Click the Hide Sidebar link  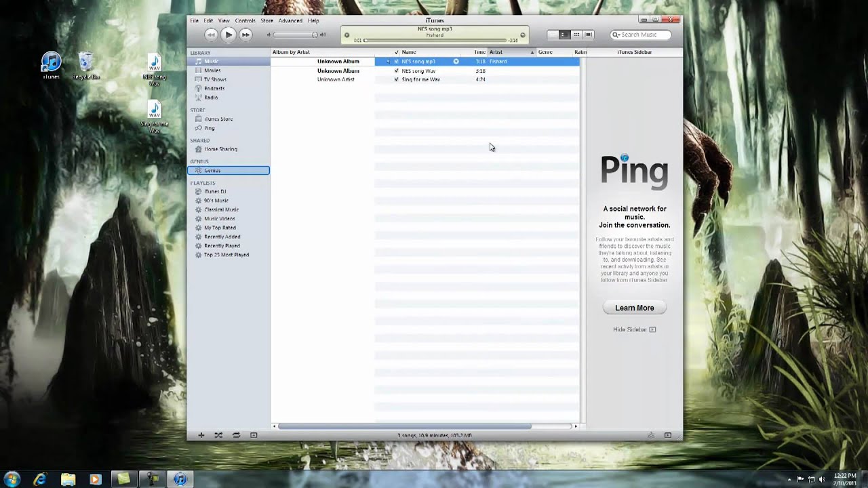pyautogui.click(x=630, y=329)
